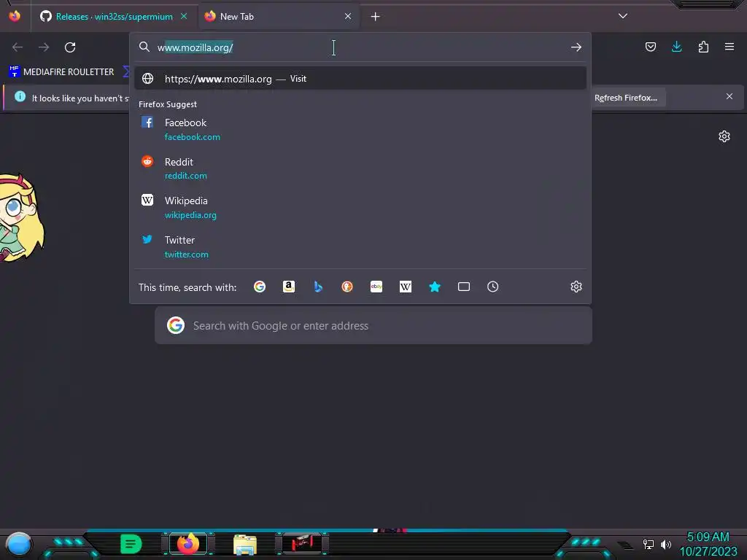Click the network tray icon
This screenshot has height=560, width=747.
tap(649, 544)
